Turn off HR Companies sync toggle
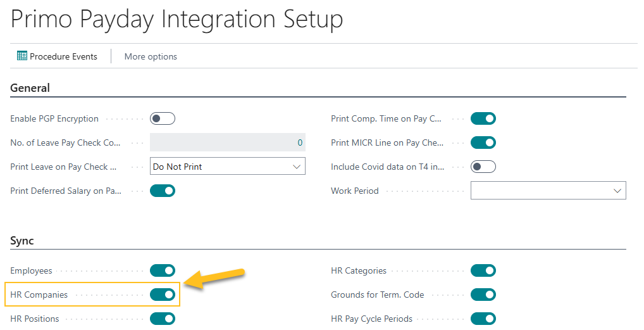This screenshot has width=644, height=330. coord(163,295)
